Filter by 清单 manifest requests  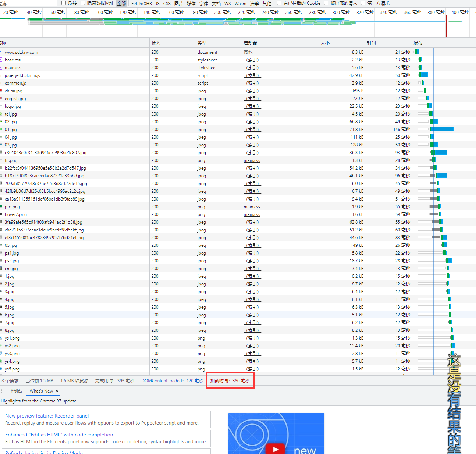click(x=255, y=3)
